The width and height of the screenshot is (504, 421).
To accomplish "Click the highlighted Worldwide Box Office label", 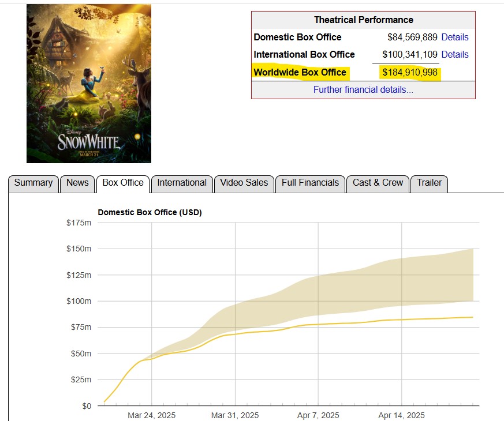I will click(300, 73).
